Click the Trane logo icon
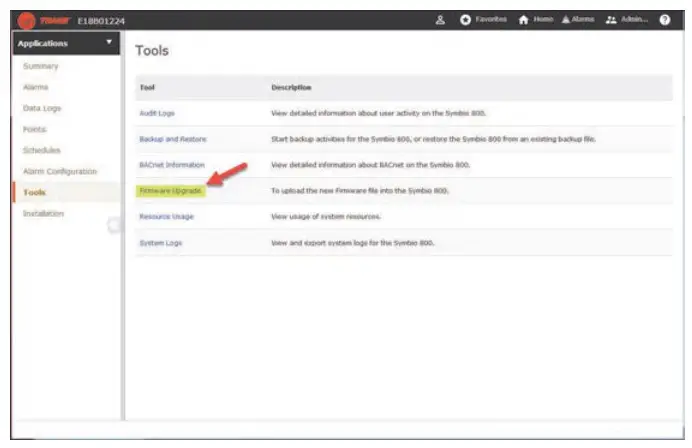The image size is (692, 448). click(26, 21)
